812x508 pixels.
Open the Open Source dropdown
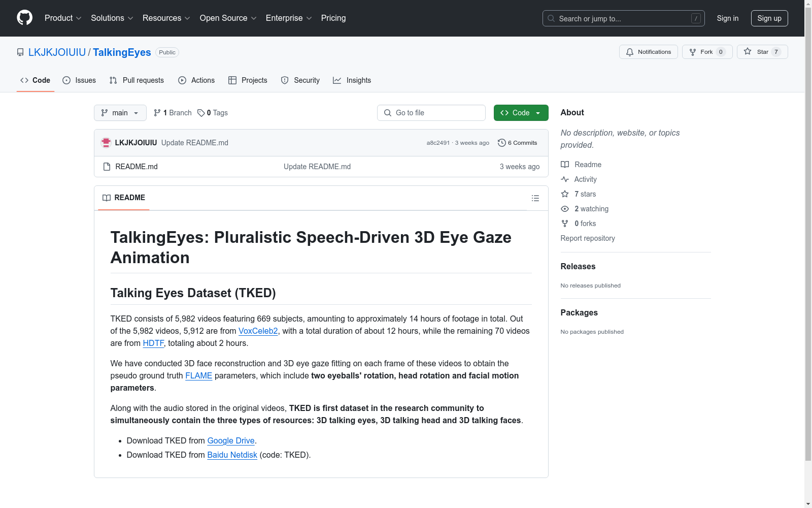[228, 18]
